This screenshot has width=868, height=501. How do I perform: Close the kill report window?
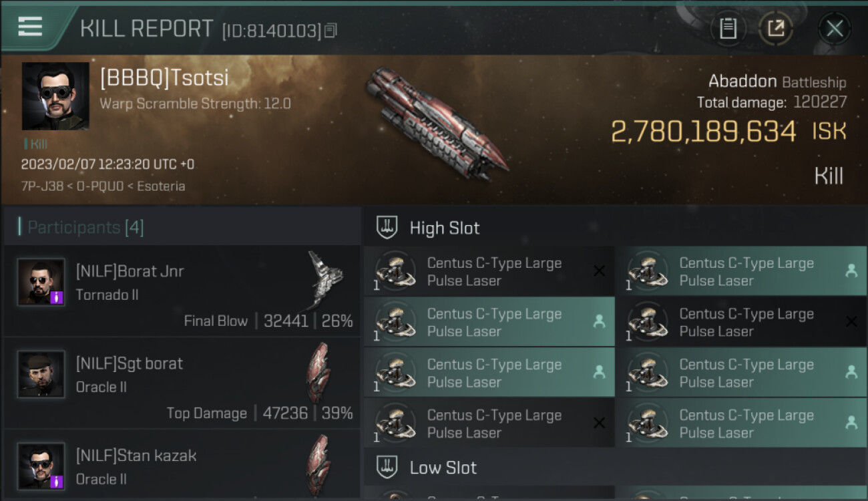[x=834, y=29]
